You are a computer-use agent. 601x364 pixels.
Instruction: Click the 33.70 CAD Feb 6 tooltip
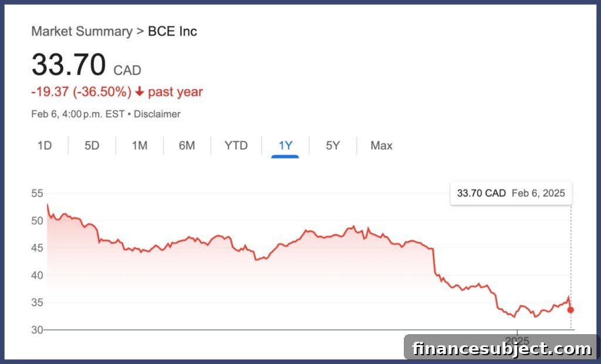[x=511, y=193]
